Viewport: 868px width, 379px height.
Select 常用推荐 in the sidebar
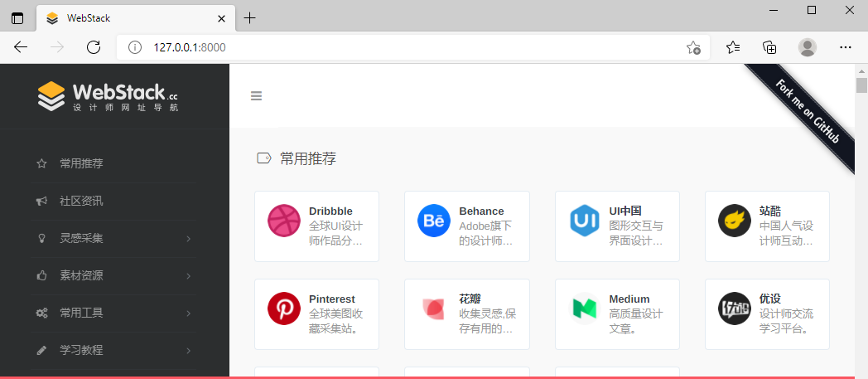coord(81,163)
